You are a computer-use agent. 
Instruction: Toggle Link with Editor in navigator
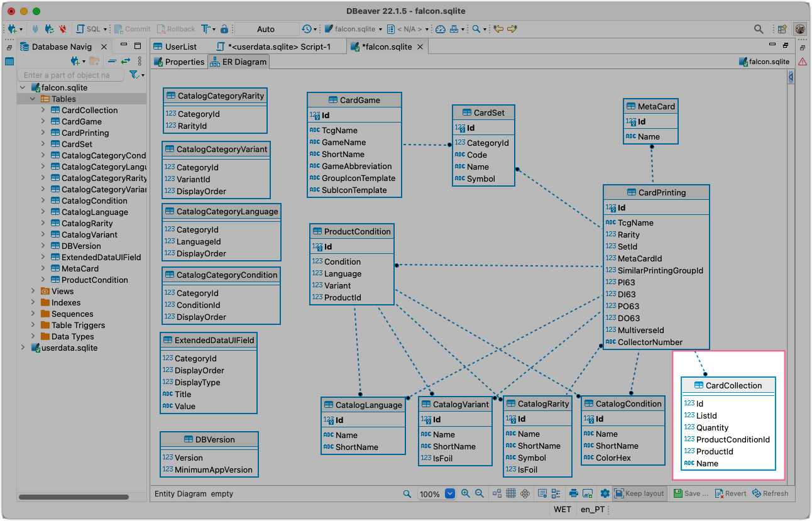[x=126, y=61]
